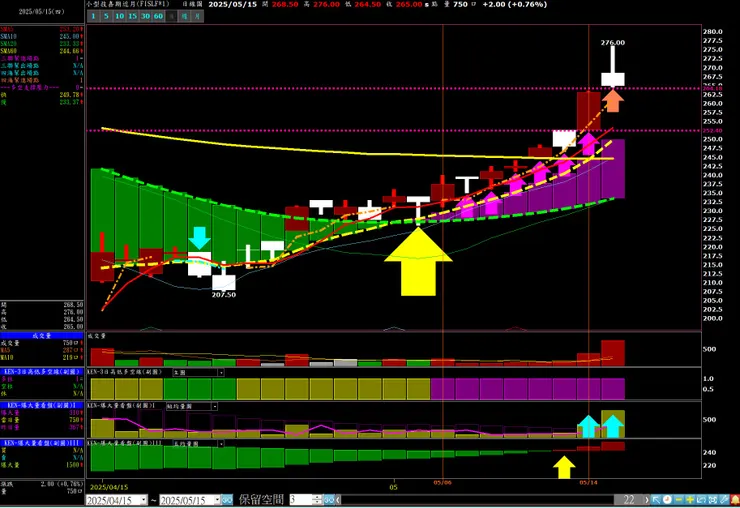Click the SMA60 indicator label
Image resolution: width=740 pixels, height=508 pixels.
(x=8, y=51)
